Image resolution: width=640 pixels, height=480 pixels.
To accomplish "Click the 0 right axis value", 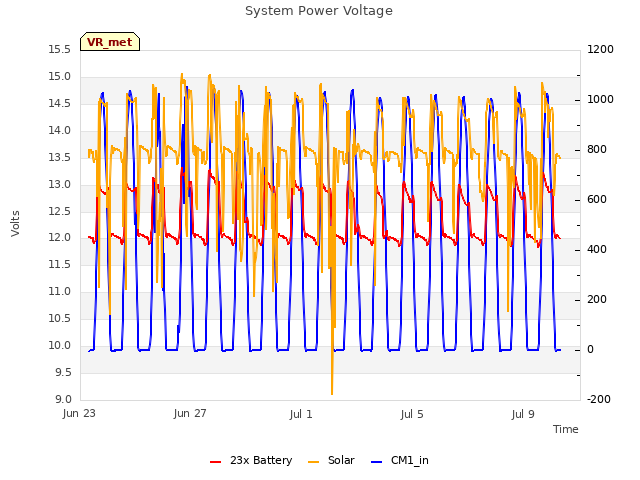I will [x=590, y=349].
